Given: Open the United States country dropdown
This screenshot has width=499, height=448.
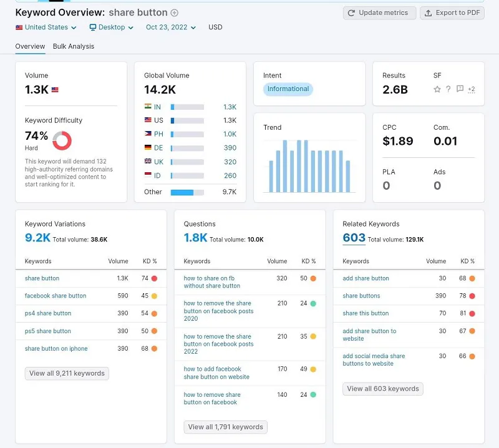Looking at the screenshot, I should [x=46, y=27].
